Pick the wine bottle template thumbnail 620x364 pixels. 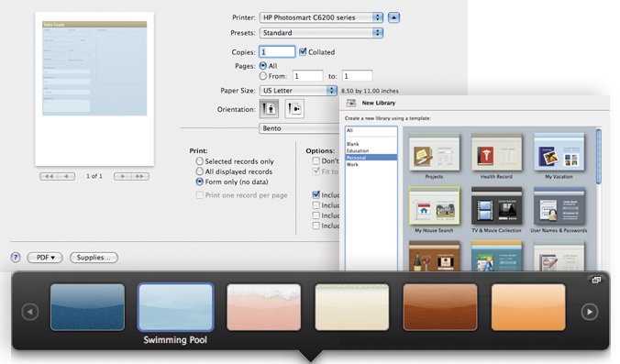click(434, 256)
